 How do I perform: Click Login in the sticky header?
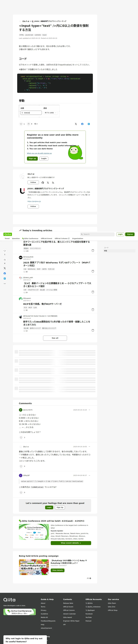coord(120,234)
